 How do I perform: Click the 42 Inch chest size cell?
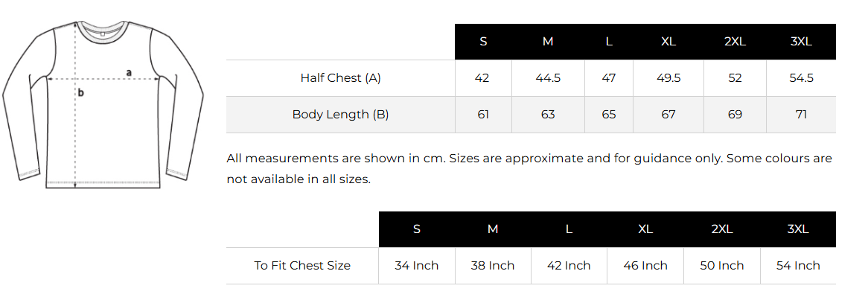[x=569, y=266]
